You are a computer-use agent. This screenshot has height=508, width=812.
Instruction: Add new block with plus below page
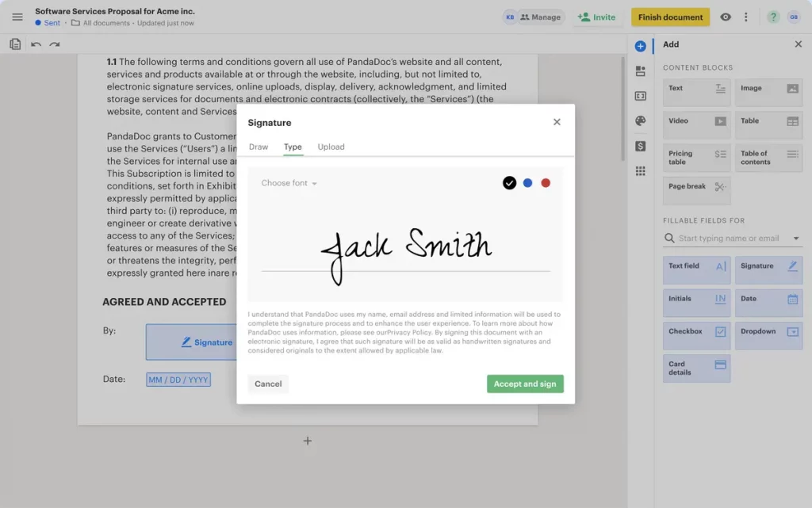pyautogui.click(x=308, y=441)
